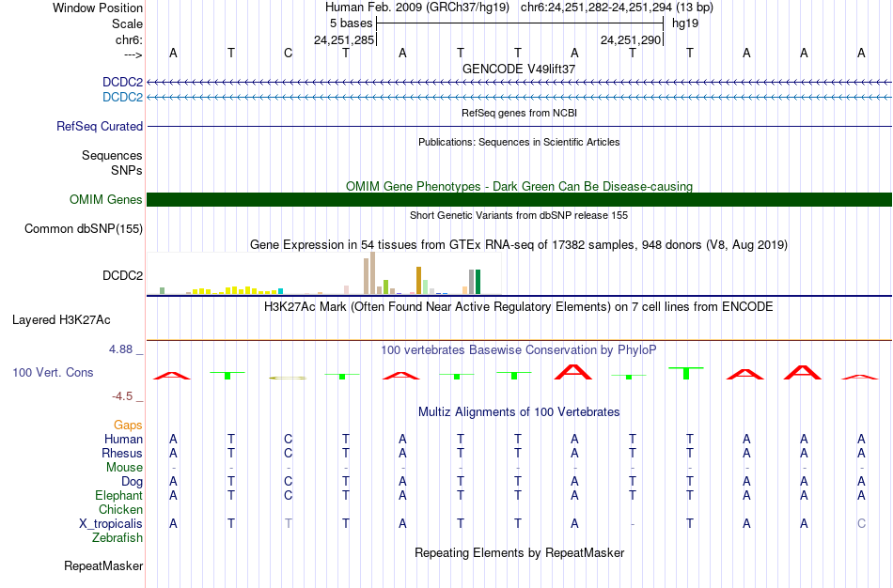Click the "chr6:24,251,282-24,251,294 (13 bp)" position text

[x=617, y=8]
